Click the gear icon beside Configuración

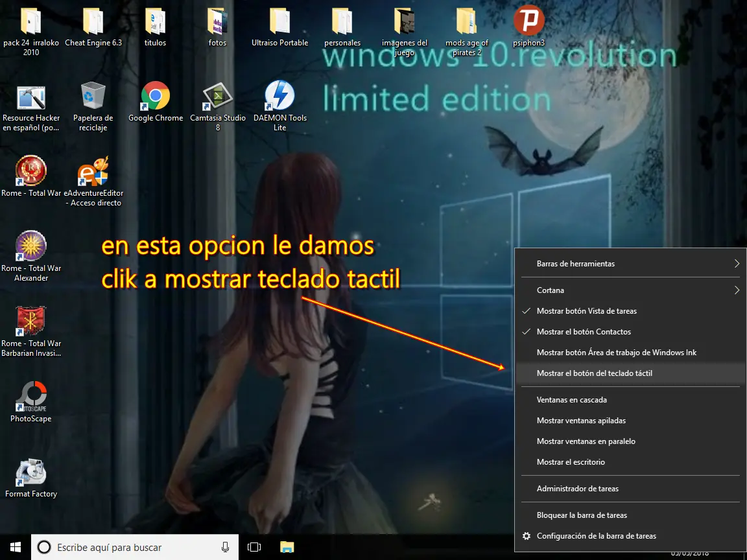coord(527,536)
